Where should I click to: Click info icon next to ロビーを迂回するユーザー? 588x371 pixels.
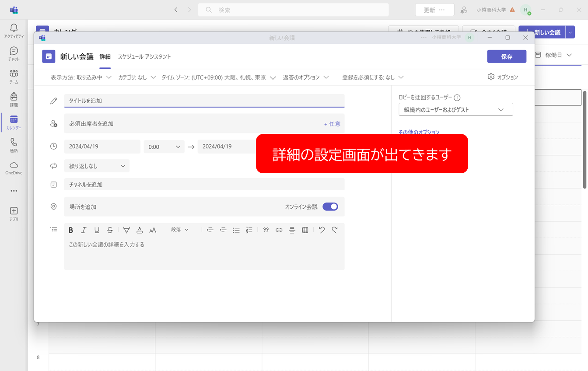point(457,98)
